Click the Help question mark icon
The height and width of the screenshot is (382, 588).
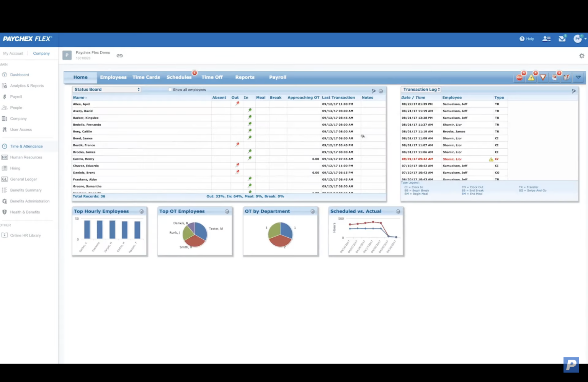coord(522,39)
